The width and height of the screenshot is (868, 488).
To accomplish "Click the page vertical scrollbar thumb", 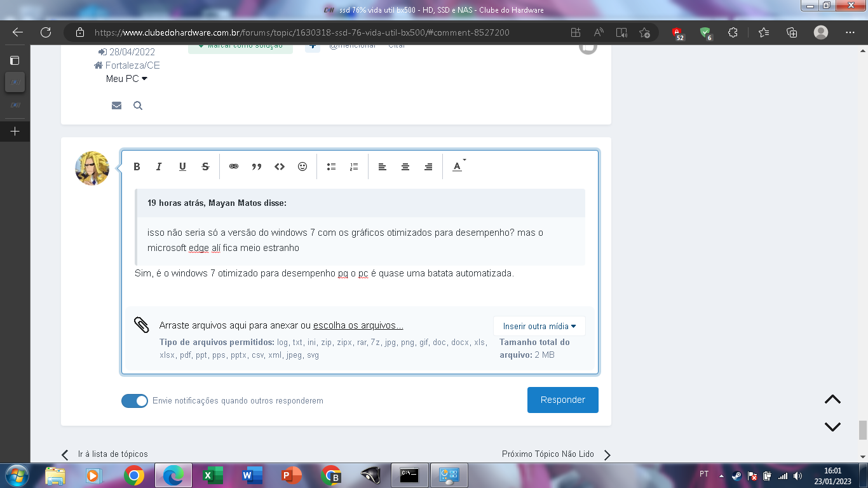I will [x=863, y=430].
